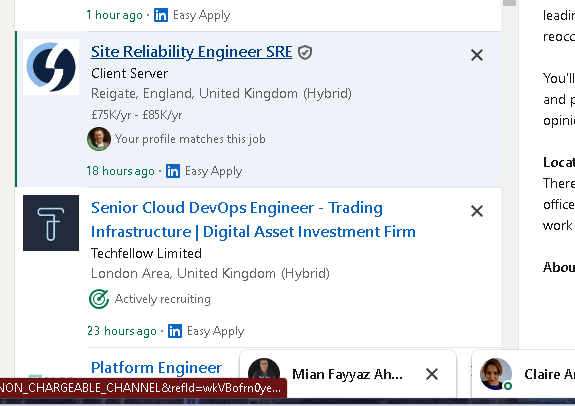Open the Mian Fayyaz Ah... chat tab
Image resolution: width=575 pixels, height=406 pixels.
tap(348, 374)
